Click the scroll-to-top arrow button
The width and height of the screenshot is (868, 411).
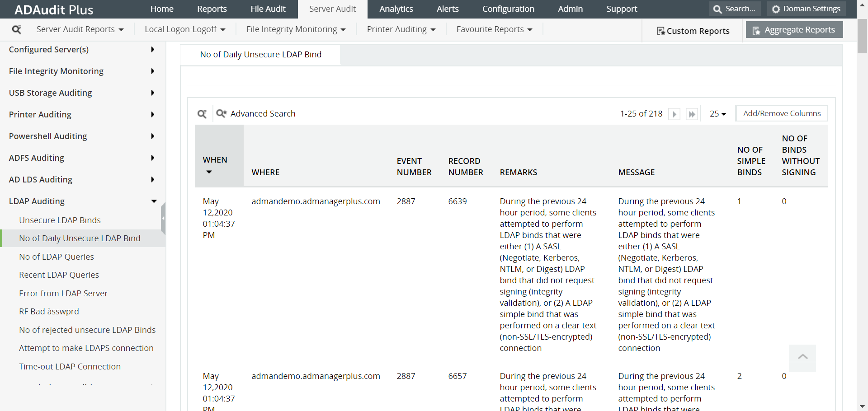coord(802,358)
